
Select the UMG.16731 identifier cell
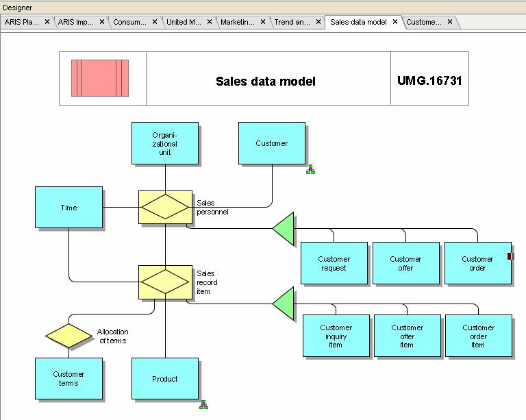click(x=429, y=81)
